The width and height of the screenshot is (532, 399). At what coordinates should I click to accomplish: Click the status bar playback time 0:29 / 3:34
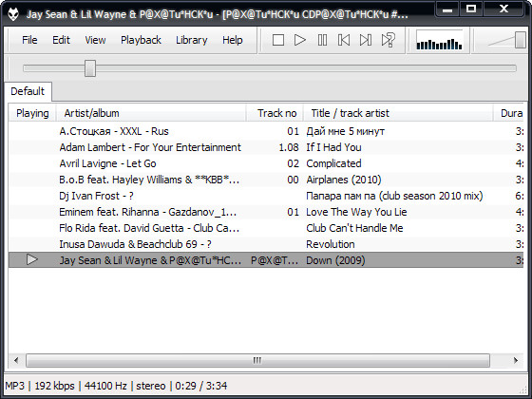(200, 386)
